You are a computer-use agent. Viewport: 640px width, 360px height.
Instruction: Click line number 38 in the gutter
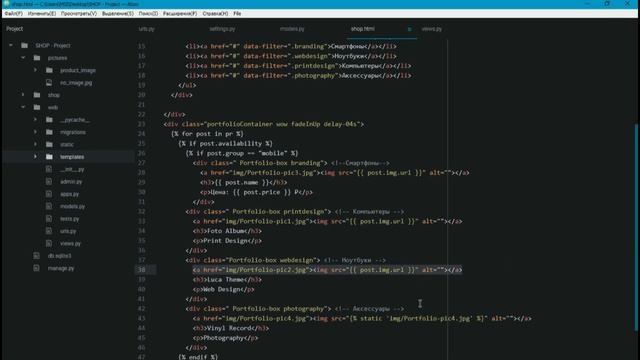pos(142,270)
